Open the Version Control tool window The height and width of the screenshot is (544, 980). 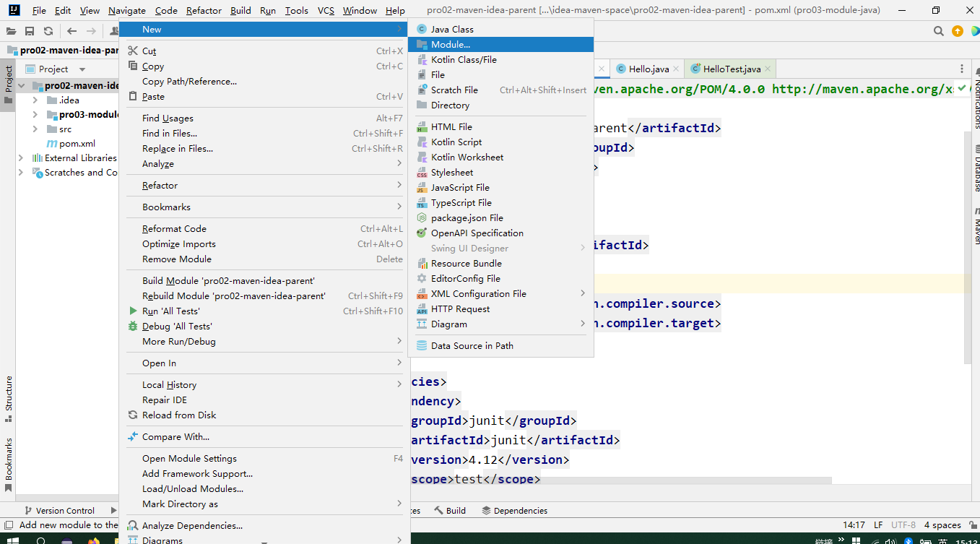click(59, 510)
